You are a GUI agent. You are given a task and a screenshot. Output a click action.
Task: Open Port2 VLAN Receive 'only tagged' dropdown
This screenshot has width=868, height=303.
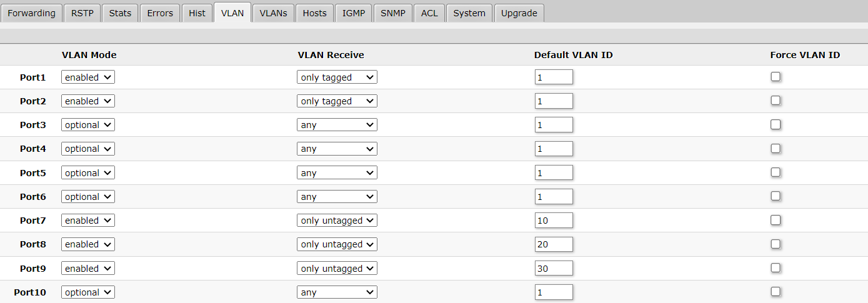337,101
